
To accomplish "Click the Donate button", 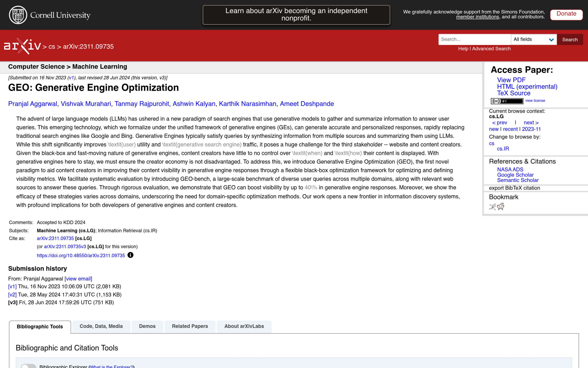I will pos(566,14).
